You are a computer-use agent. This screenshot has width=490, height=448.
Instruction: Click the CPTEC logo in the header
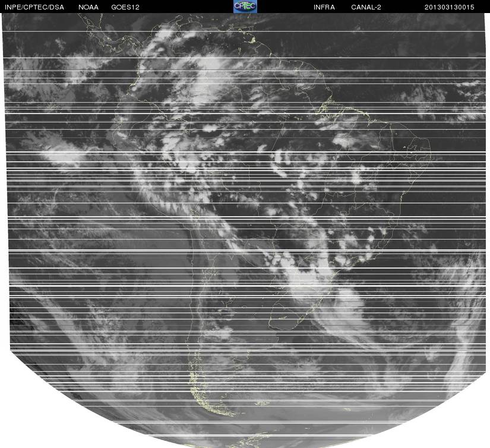(245, 7)
